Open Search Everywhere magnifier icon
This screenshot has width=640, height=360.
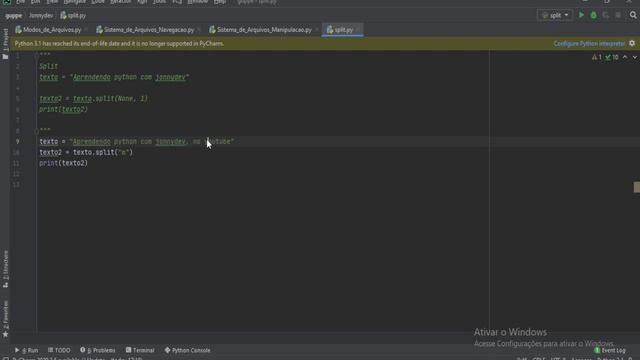633,15
